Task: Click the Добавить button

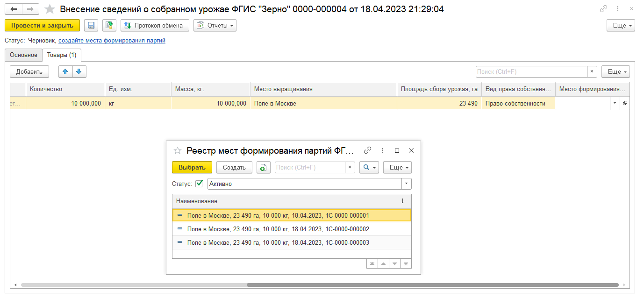Action: click(x=29, y=71)
